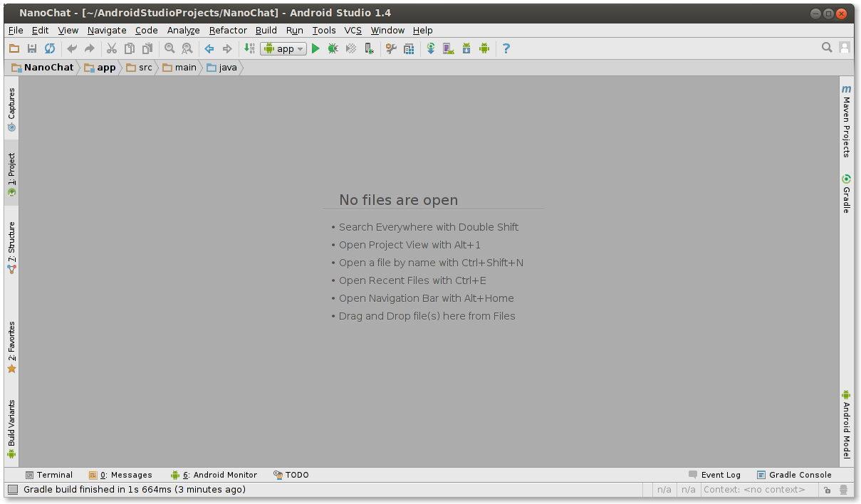This screenshot has height=504, width=861.
Task: Open Android Device Monitor icon
Action: 484,48
